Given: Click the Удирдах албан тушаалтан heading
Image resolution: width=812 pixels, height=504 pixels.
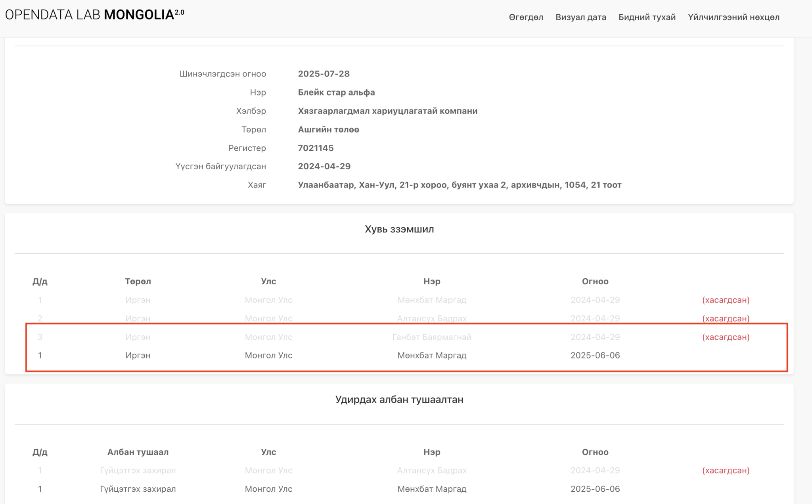Looking at the screenshot, I should 399,399.
